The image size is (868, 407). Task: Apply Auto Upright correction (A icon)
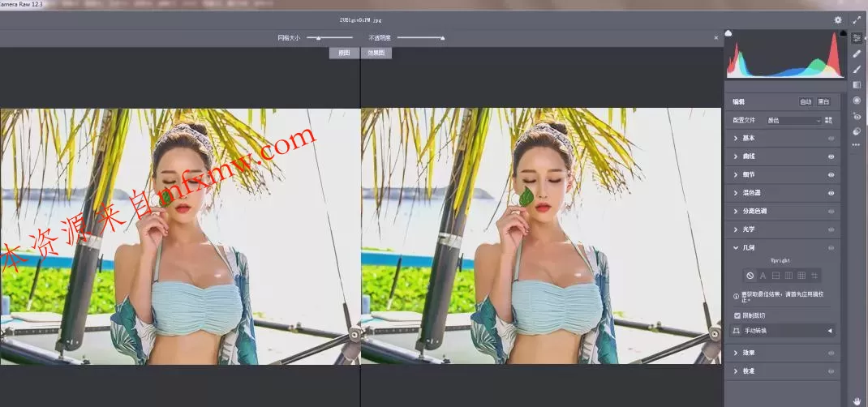tap(763, 276)
